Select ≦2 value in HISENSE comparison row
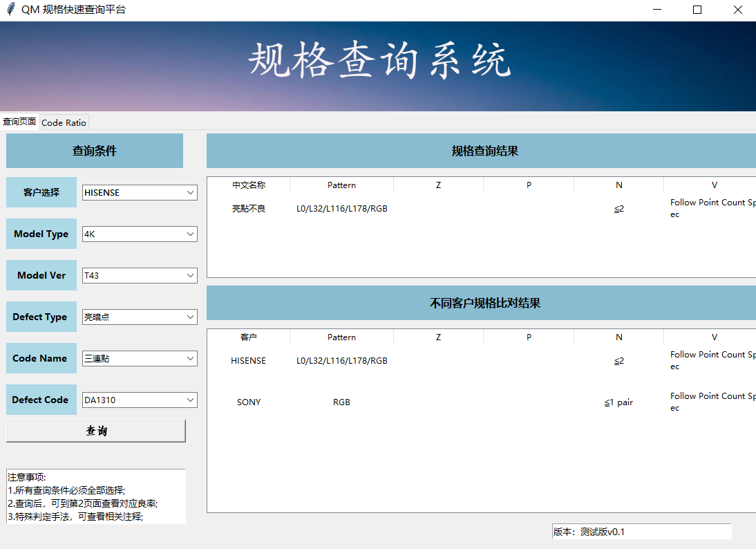The width and height of the screenshot is (756, 549). click(x=619, y=361)
